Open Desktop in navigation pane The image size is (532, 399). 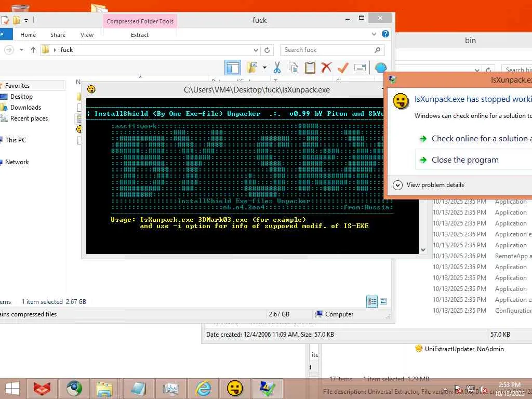(x=21, y=96)
